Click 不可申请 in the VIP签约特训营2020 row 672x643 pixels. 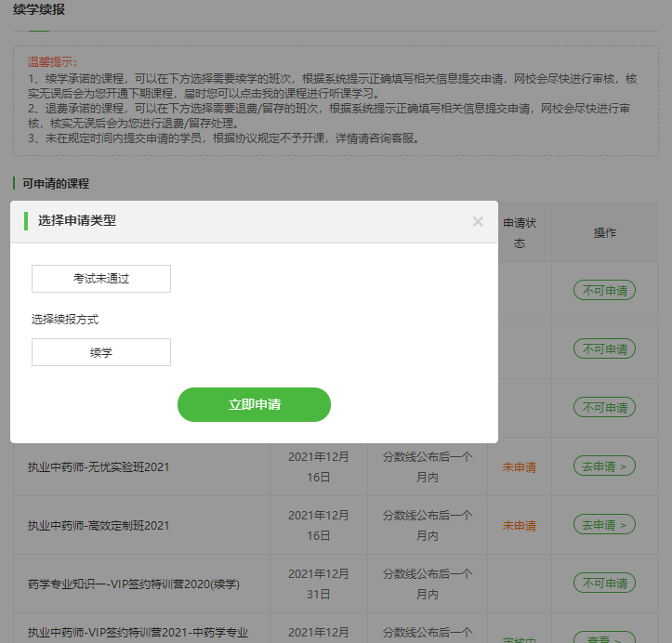[604, 584]
